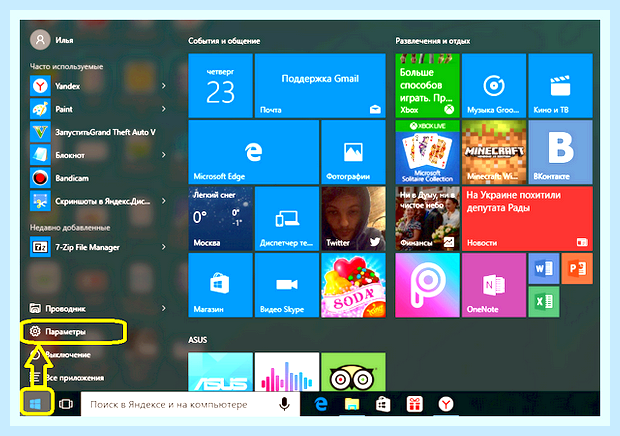The width and height of the screenshot is (620, 436).
Task: Click the ASUS tile group header
Action: click(x=197, y=340)
